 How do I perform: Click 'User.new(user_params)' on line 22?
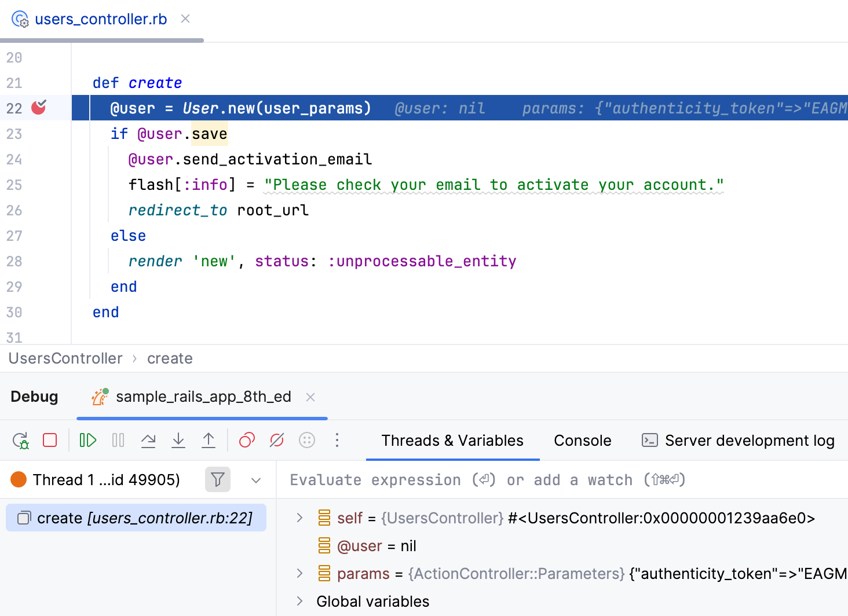point(277,108)
